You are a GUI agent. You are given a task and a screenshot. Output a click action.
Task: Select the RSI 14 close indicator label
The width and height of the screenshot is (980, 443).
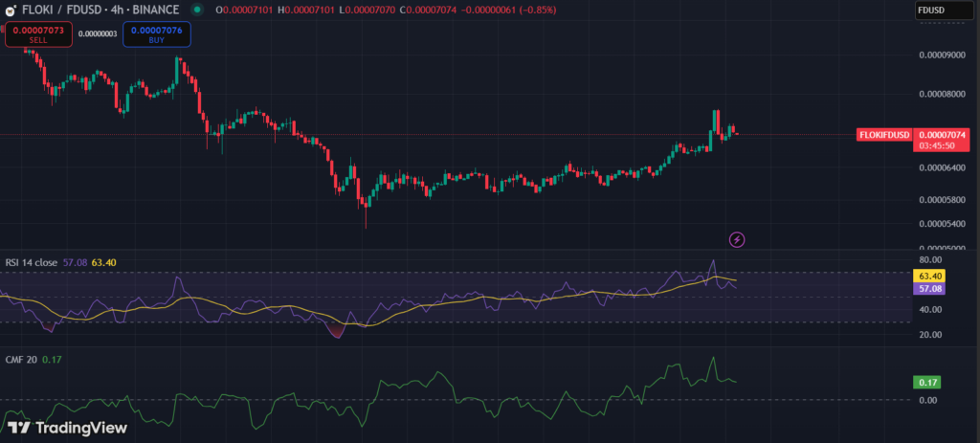32,262
